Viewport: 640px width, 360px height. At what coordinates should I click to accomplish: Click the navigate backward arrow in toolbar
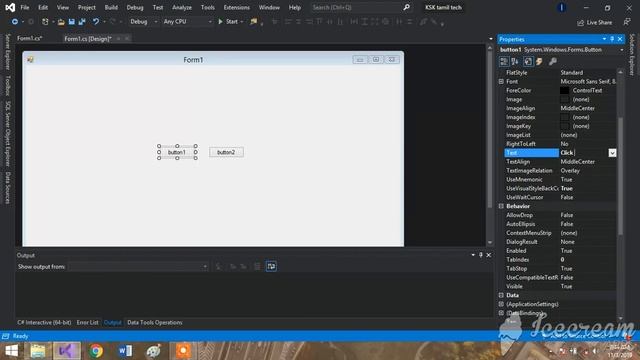coord(15,22)
